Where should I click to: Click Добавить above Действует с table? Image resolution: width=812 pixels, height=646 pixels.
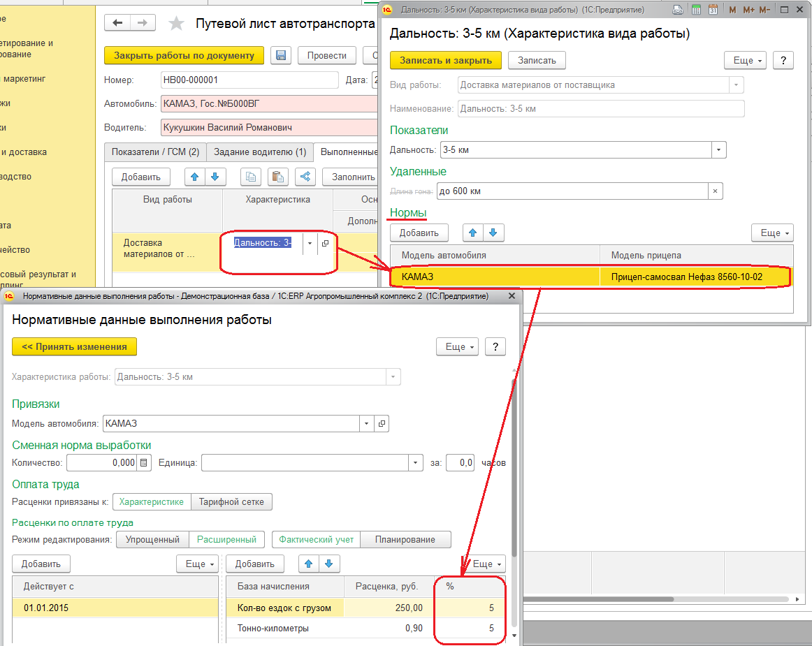pos(41,564)
